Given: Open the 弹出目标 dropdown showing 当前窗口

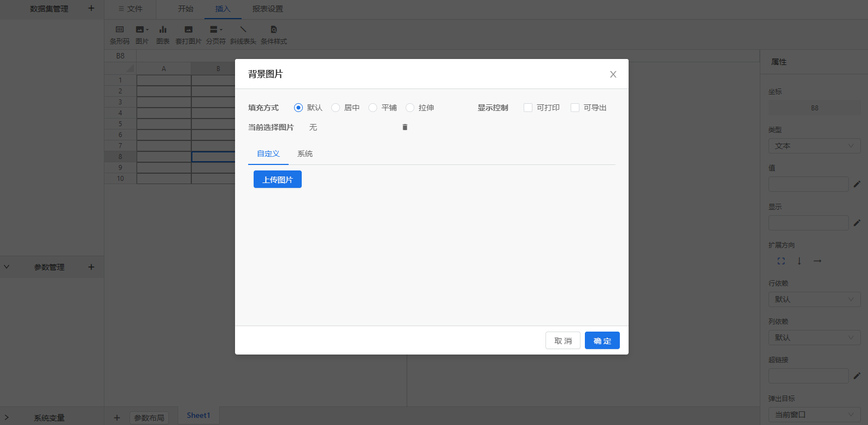Looking at the screenshot, I should 814,415.
